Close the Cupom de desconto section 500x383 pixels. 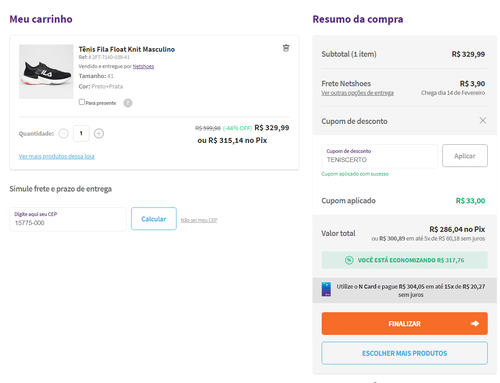(x=482, y=121)
